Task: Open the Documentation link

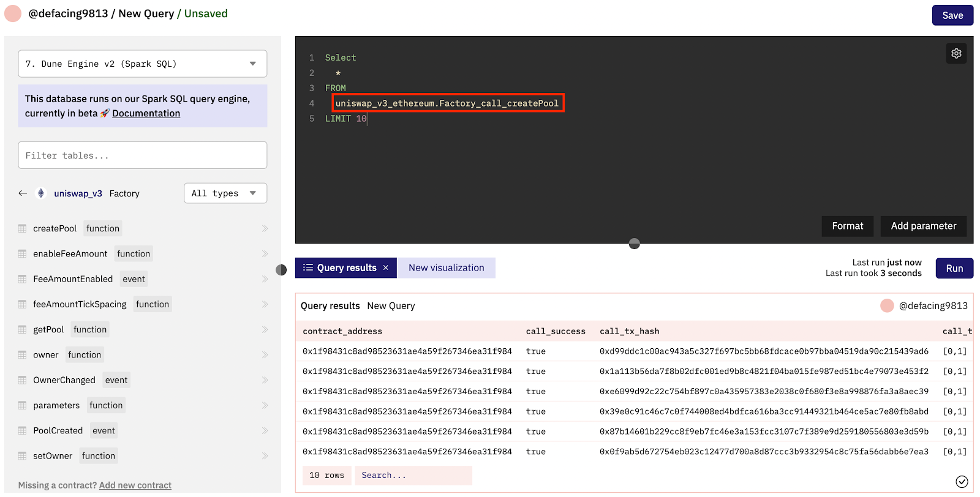Action: (x=146, y=113)
